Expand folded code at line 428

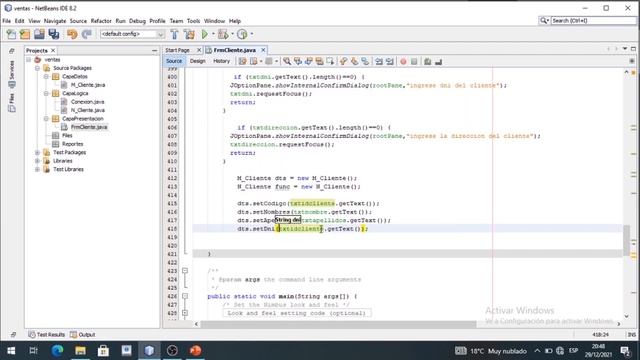click(x=185, y=313)
